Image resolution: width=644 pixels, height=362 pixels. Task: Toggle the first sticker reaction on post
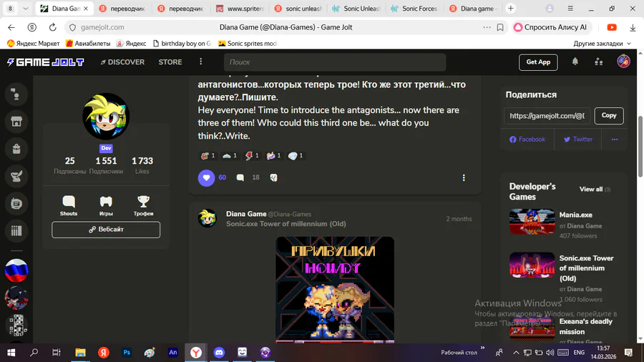208,155
